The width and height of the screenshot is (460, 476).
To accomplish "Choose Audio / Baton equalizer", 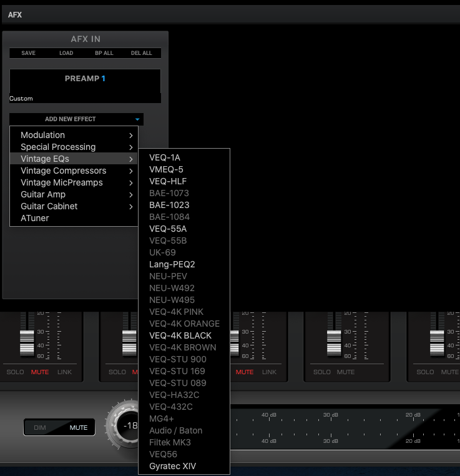I will 184,430.
